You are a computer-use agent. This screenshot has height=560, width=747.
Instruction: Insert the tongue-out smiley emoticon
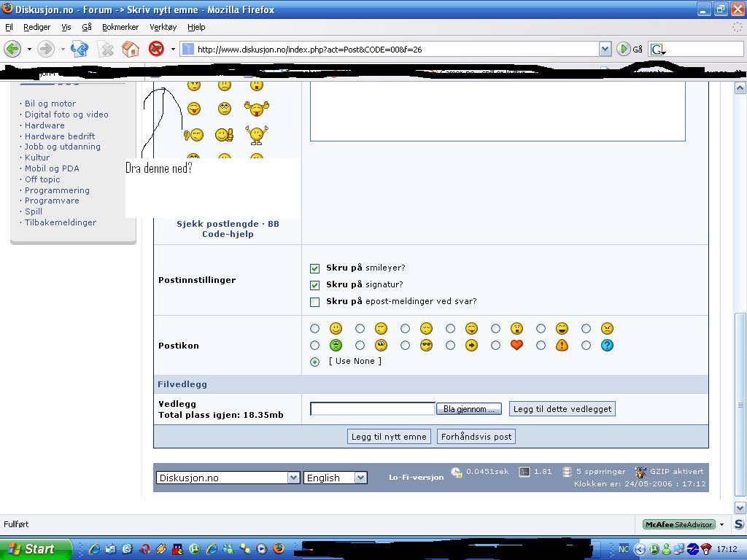click(x=194, y=109)
